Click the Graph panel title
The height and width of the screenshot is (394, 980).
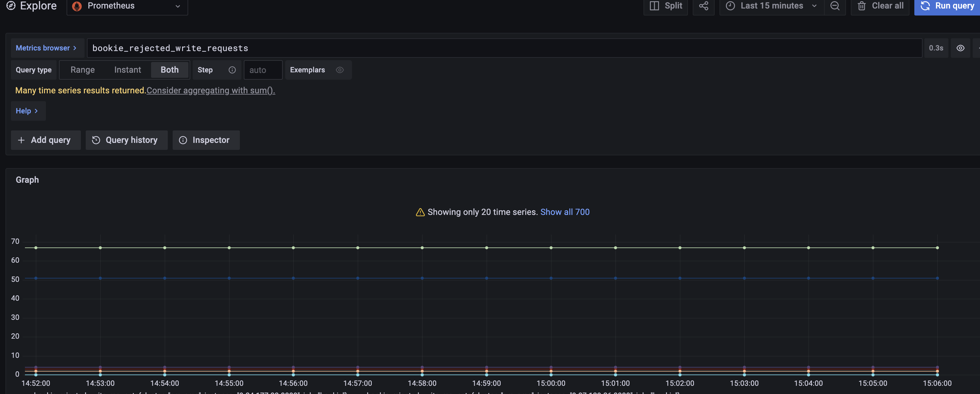(x=27, y=180)
